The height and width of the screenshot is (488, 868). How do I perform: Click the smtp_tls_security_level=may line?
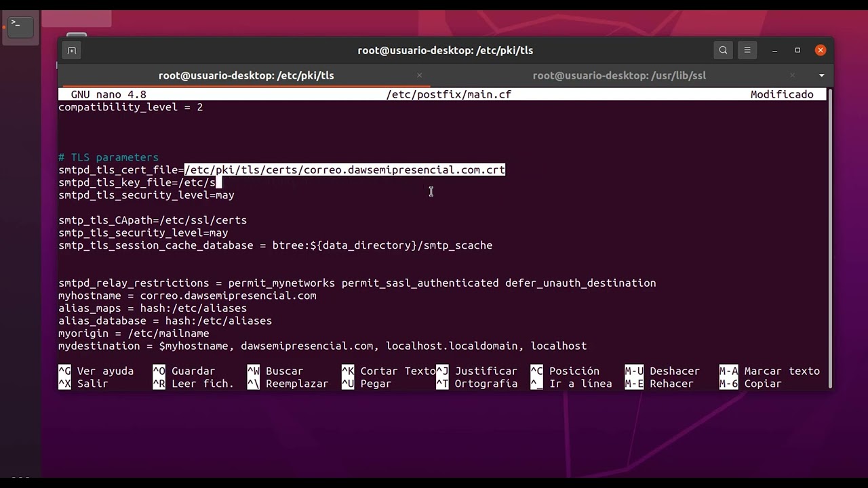(x=143, y=232)
